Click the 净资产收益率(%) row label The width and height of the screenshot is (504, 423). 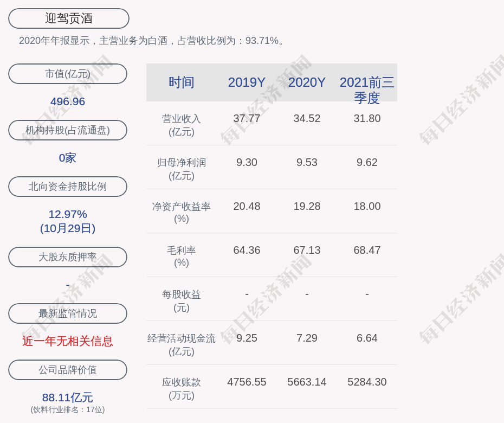(x=182, y=213)
